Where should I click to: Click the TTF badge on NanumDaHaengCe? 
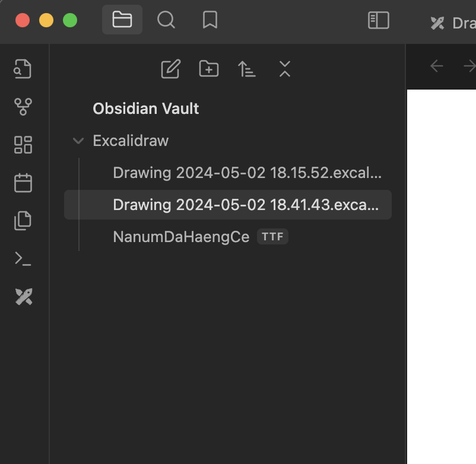point(272,236)
